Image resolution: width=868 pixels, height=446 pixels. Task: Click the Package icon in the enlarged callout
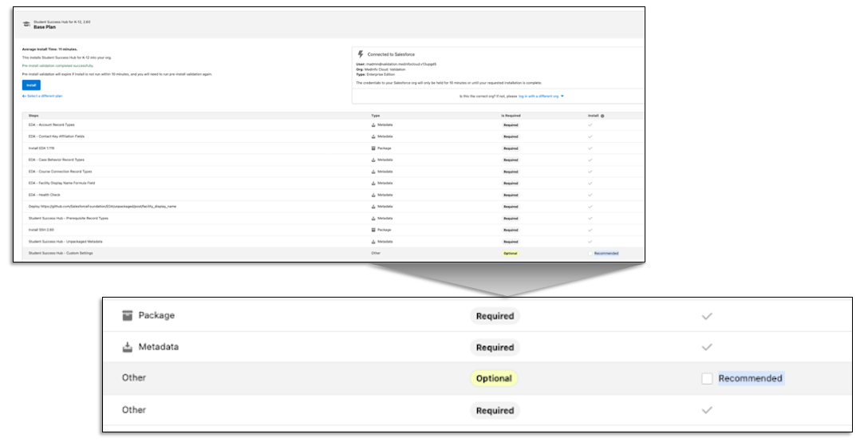coord(128,315)
